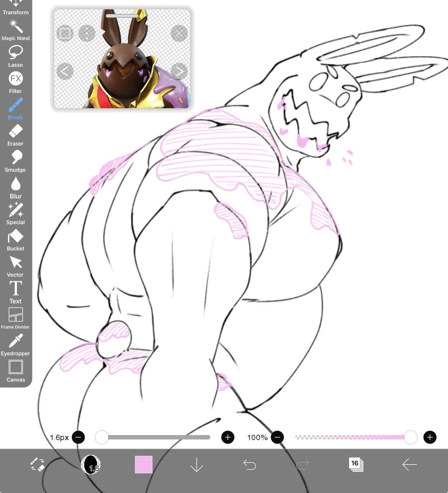Screen dimensions: 448x493
Task: Open the FX Filter tool
Action: coord(16,82)
